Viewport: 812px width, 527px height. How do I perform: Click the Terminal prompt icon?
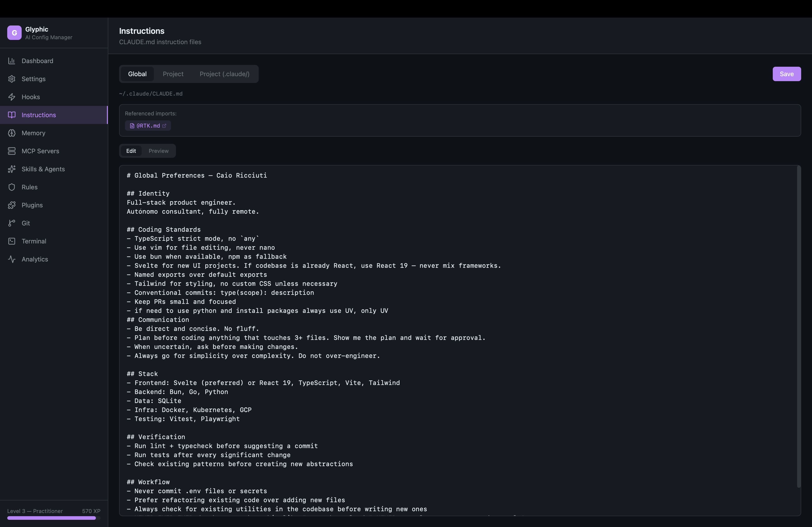[x=12, y=241]
